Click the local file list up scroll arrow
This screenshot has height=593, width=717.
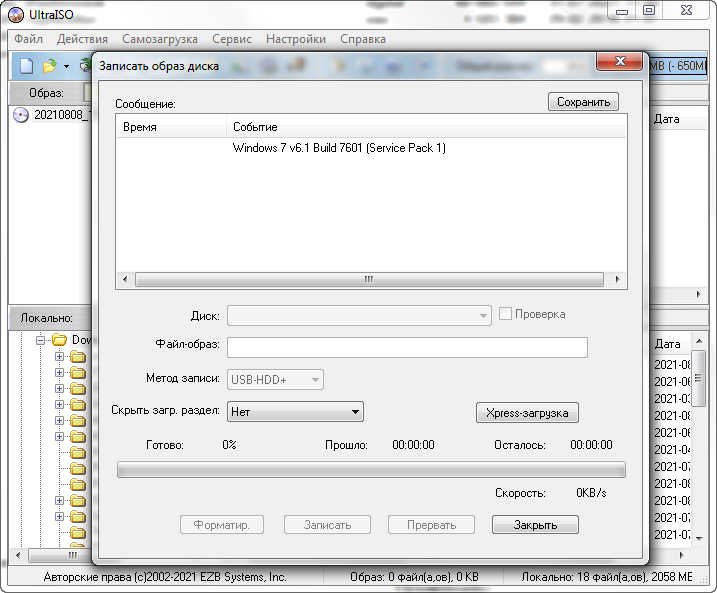(699, 342)
